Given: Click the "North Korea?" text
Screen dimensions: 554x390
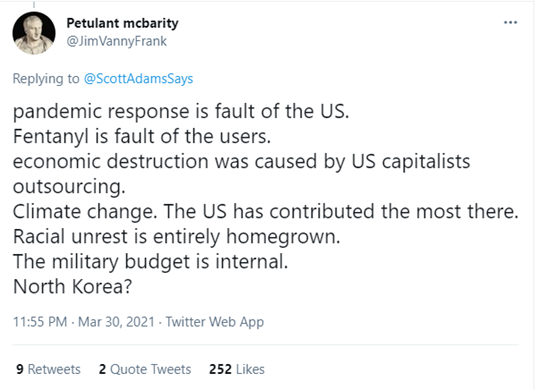Looking at the screenshot, I should point(72,286).
